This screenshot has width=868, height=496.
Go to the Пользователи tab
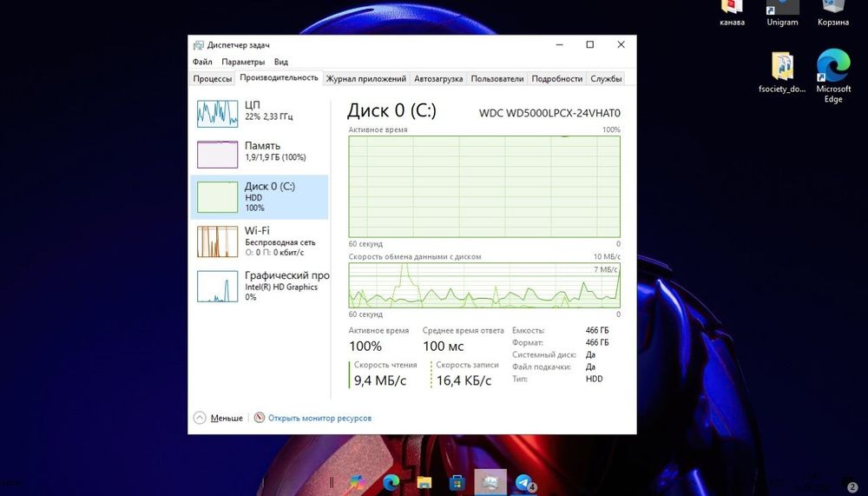[x=497, y=79]
